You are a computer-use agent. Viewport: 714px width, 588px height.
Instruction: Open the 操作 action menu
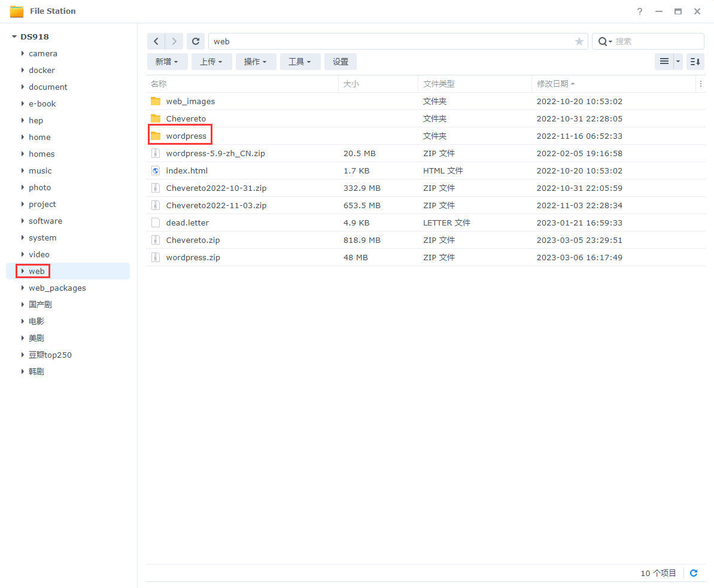tap(256, 62)
